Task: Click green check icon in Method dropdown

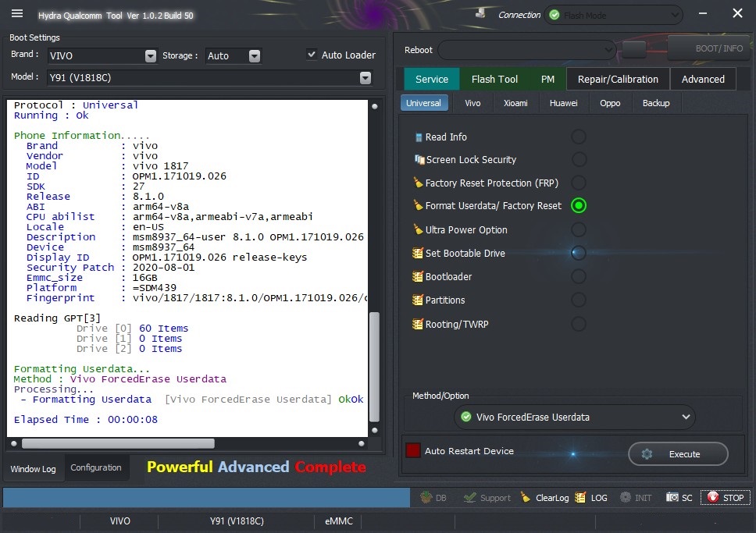Action: (x=465, y=417)
